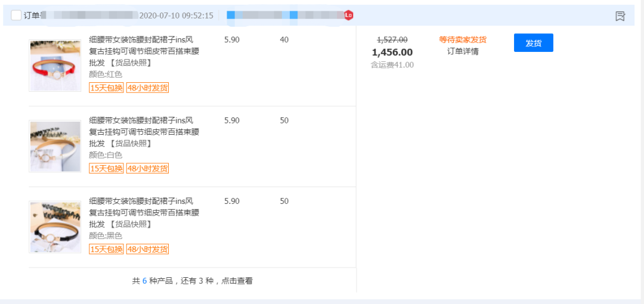Tick the order selection checkbox

(16, 15)
